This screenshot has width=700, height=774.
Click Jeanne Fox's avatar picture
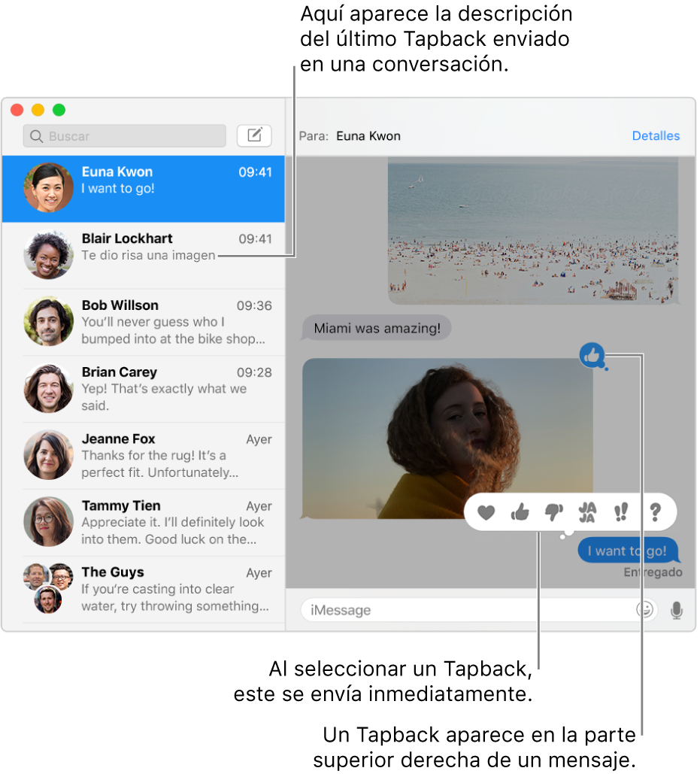[x=48, y=454]
